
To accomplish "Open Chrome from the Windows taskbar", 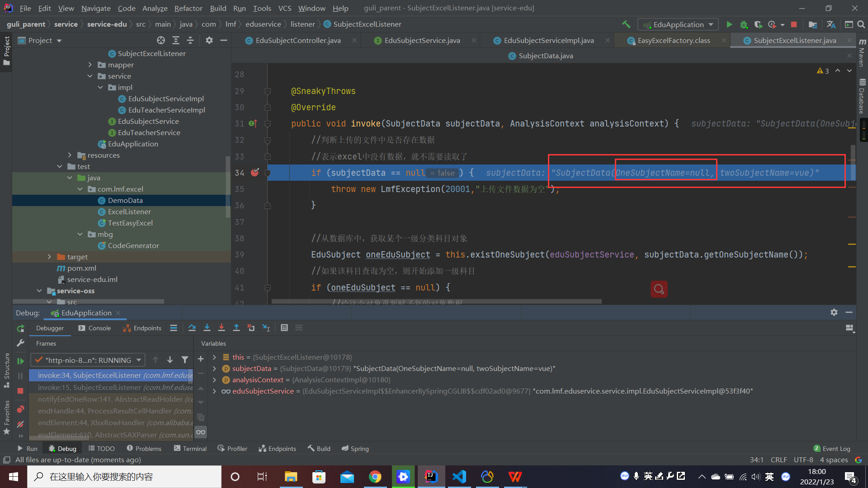I will [x=375, y=477].
